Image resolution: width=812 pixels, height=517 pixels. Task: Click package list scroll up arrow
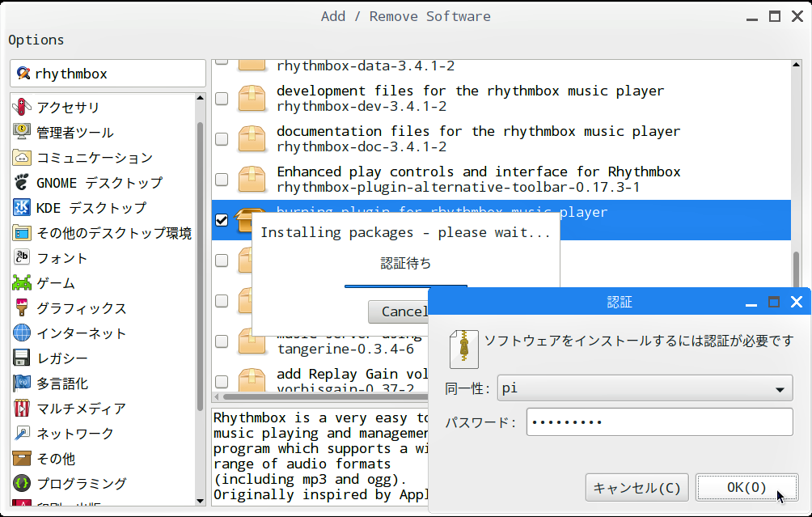click(x=796, y=64)
